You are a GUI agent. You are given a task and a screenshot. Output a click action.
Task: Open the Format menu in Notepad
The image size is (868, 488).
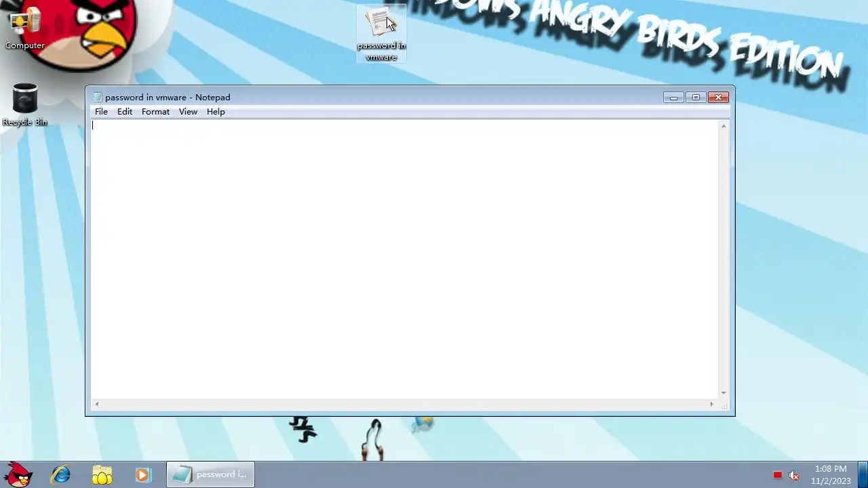pos(155,112)
